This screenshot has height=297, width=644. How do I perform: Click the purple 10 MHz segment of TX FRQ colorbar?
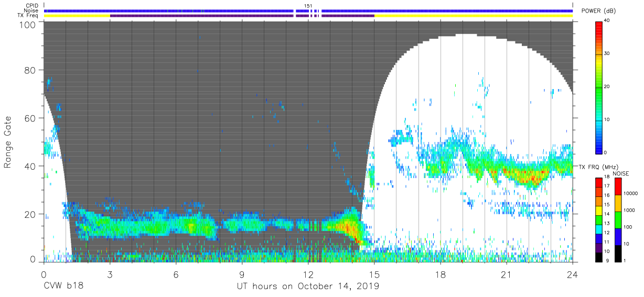point(598,248)
